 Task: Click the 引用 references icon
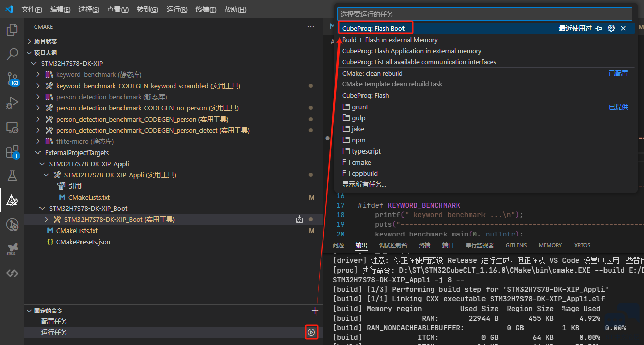[x=61, y=186]
